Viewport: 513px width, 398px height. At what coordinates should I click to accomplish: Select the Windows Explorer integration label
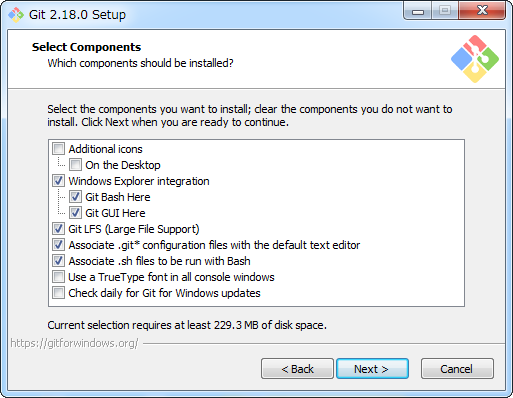pos(139,181)
